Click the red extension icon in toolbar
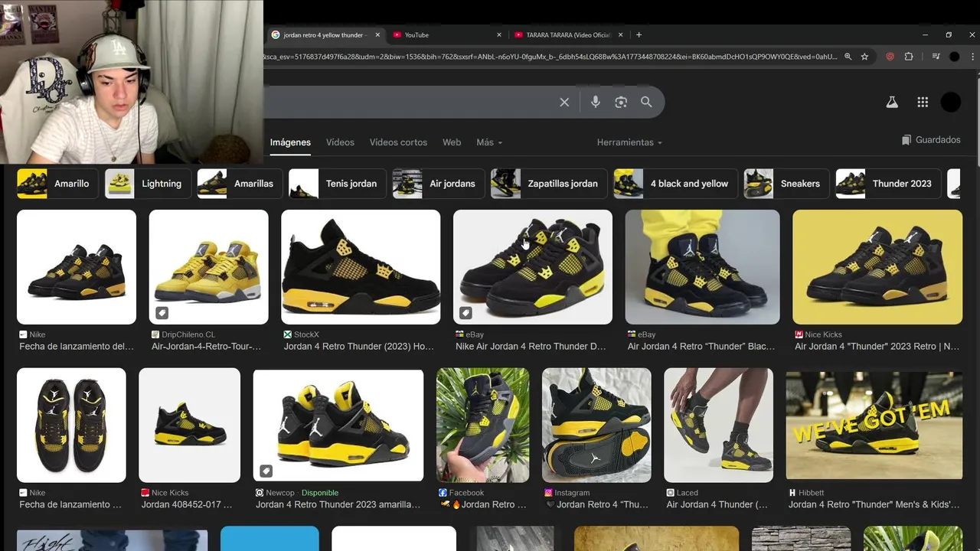 coord(890,57)
